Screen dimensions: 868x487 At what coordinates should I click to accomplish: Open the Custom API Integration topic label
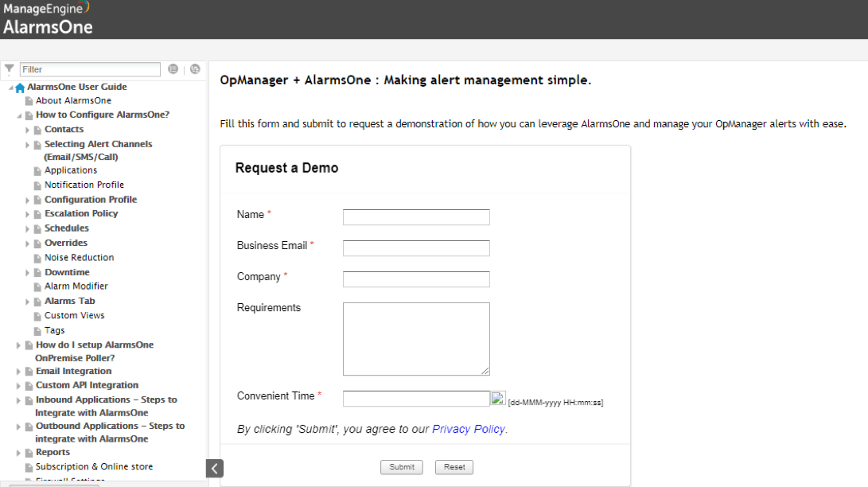(87, 385)
